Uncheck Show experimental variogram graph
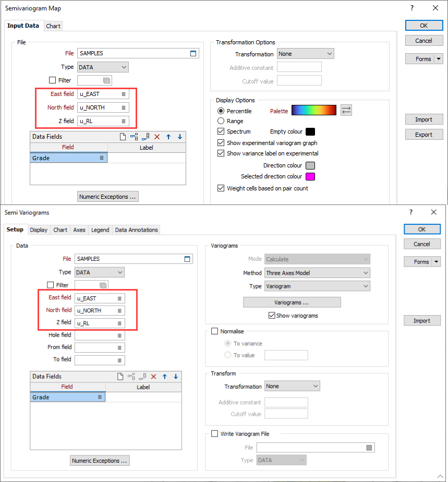 point(221,142)
